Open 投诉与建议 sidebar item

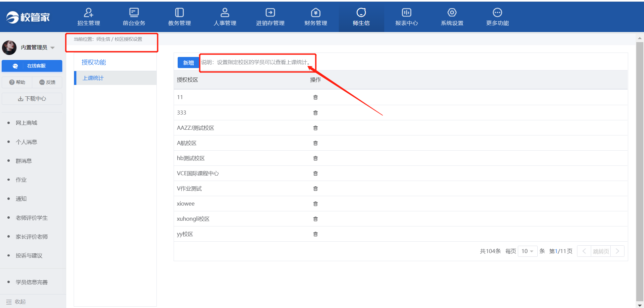pos(29,255)
